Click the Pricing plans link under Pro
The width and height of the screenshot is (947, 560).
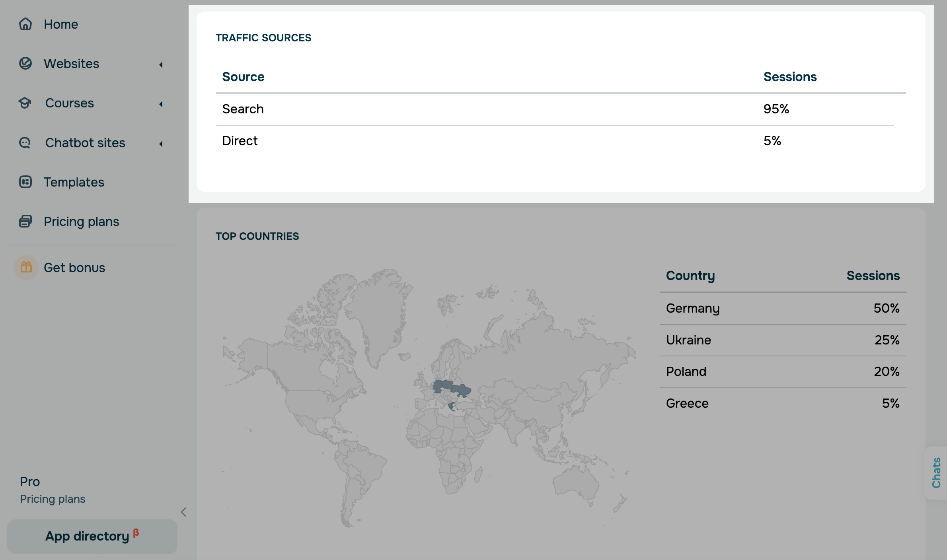(x=53, y=499)
